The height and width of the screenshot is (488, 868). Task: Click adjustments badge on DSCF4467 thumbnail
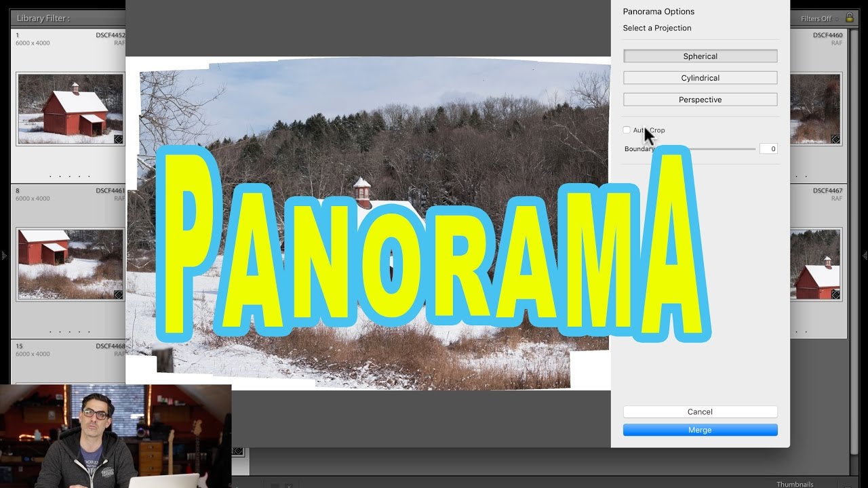pos(835,294)
